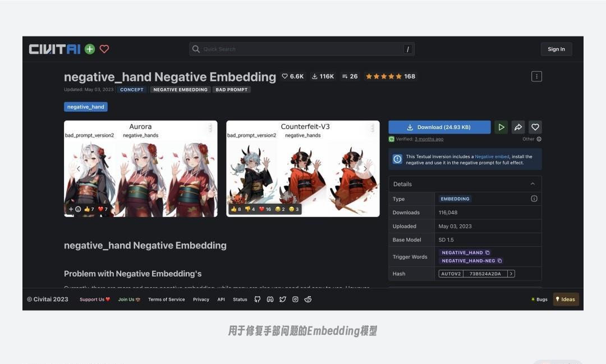Click the red heart icon beside logo

(x=104, y=49)
